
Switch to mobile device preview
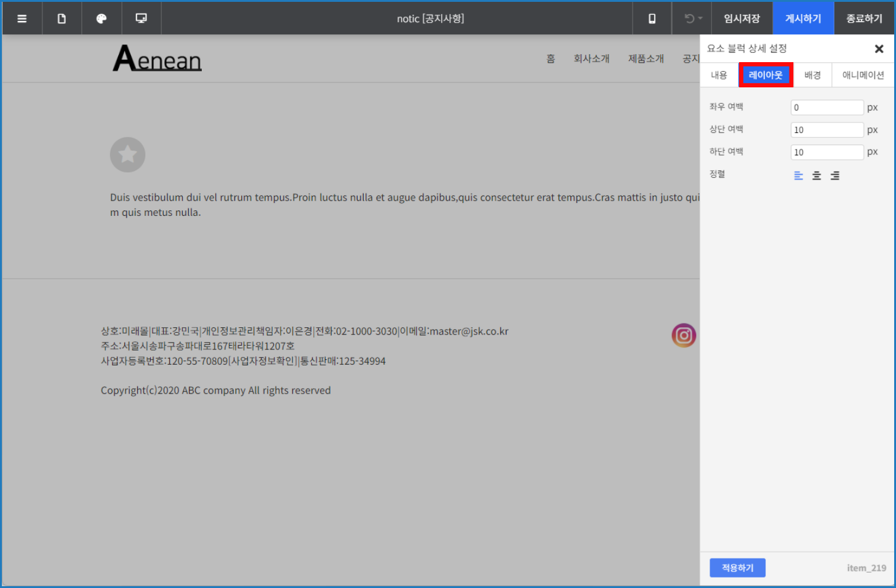point(652,18)
